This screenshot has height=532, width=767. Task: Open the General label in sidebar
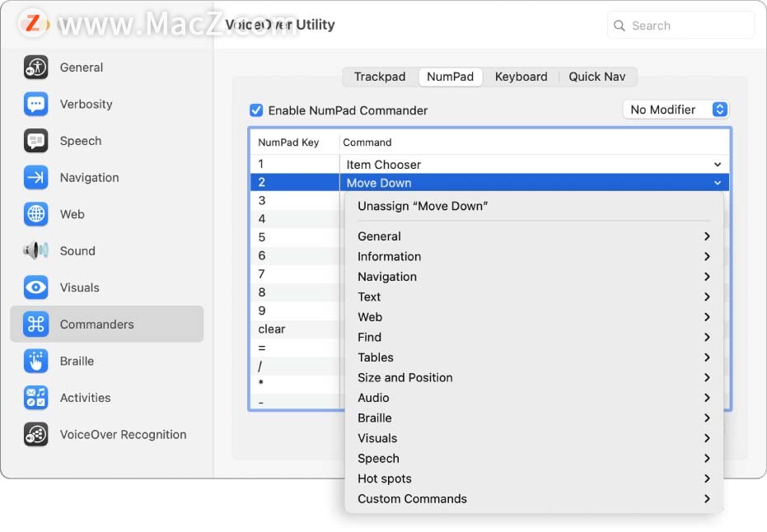click(82, 68)
